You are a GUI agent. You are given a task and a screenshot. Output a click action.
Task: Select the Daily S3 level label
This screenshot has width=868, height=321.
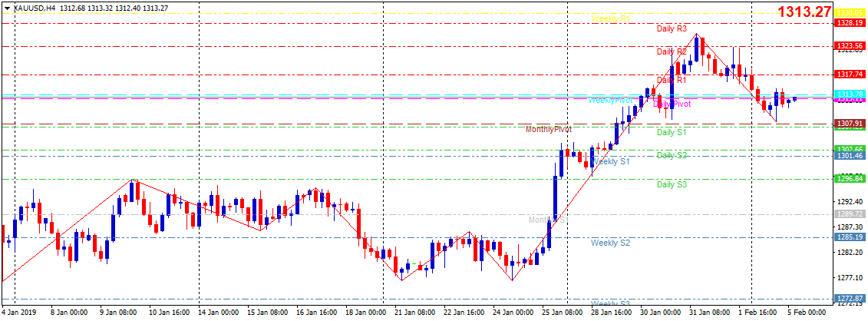pyautogui.click(x=672, y=184)
